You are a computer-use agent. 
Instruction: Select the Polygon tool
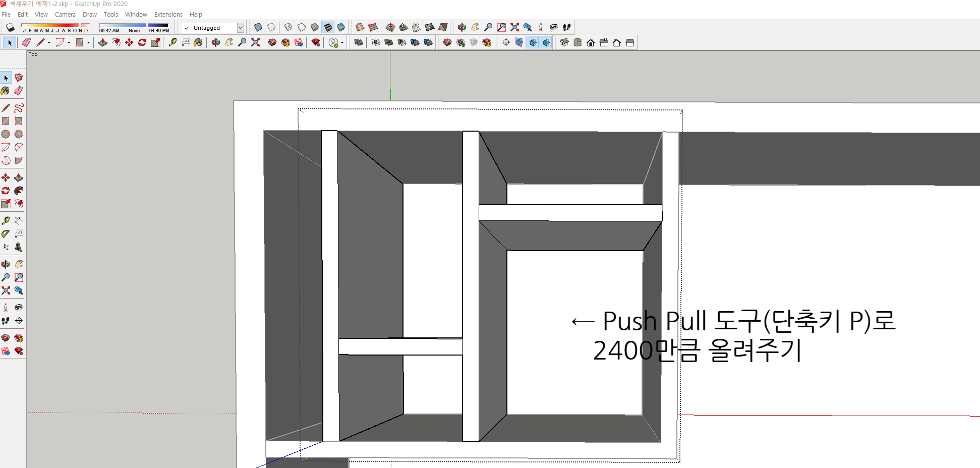19,134
